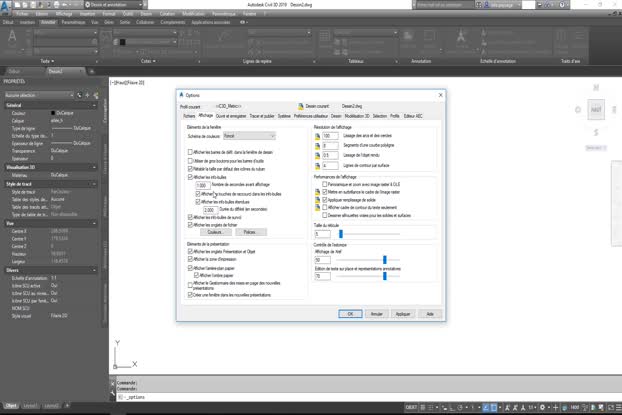Screen dimensions: 622x415
Task: Toggle show Layout and Model tabs checkbox
Action: 190,251
